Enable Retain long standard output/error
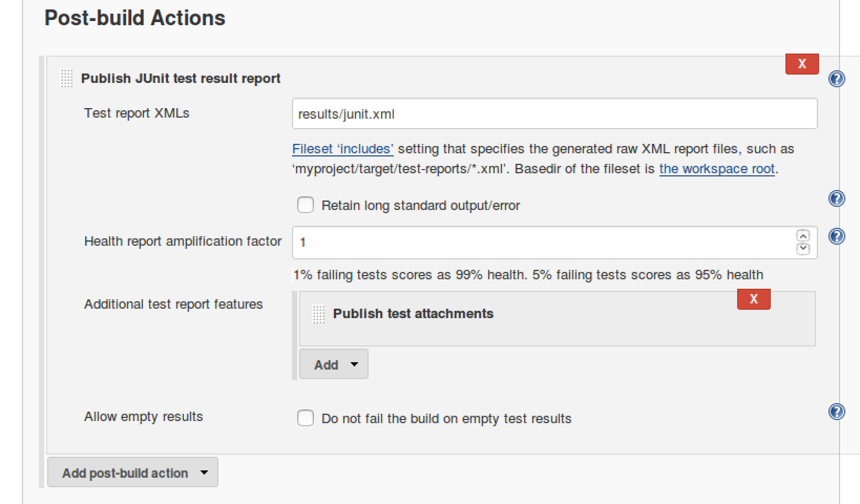 pyautogui.click(x=306, y=205)
